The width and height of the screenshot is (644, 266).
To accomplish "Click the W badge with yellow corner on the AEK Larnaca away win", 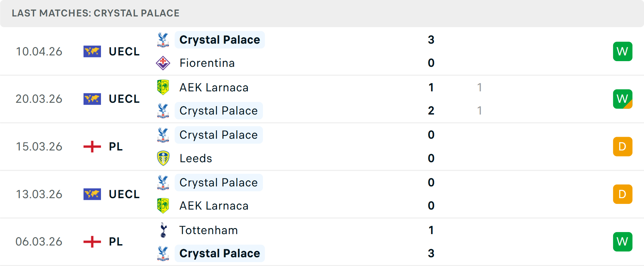I will (x=623, y=99).
